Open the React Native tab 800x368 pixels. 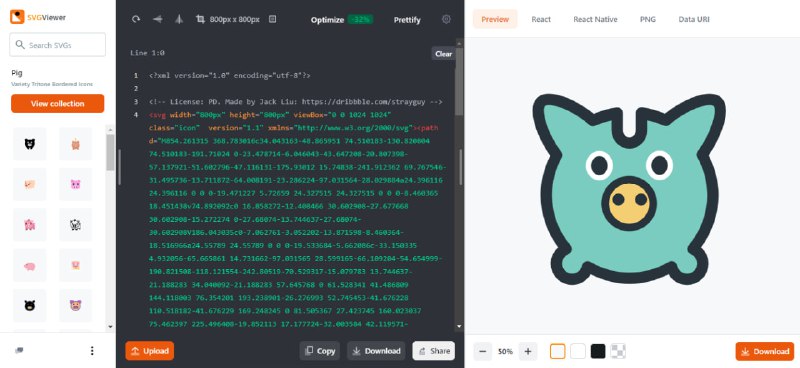(x=595, y=19)
